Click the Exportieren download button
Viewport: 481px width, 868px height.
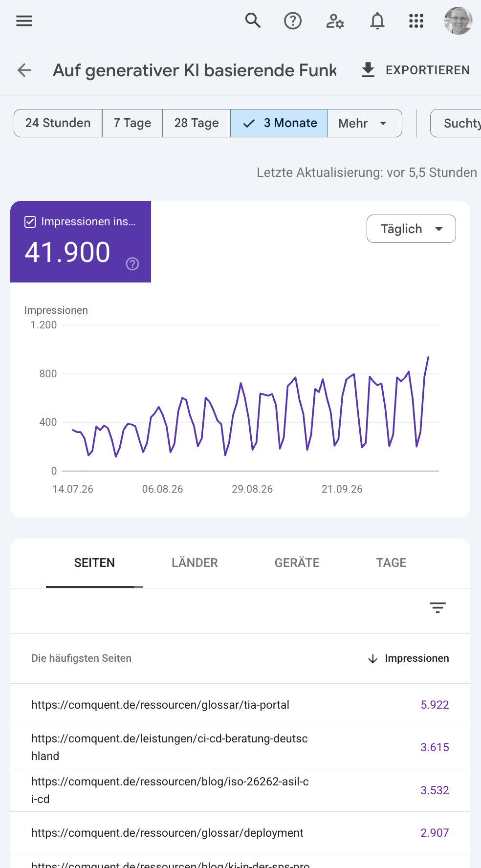tap(415, 70)
